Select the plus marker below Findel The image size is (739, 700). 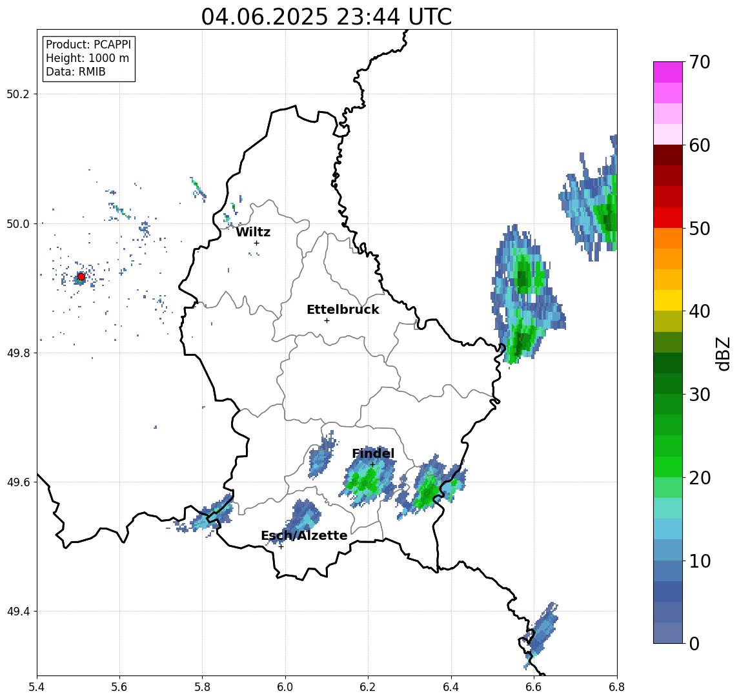coord(372,465)
